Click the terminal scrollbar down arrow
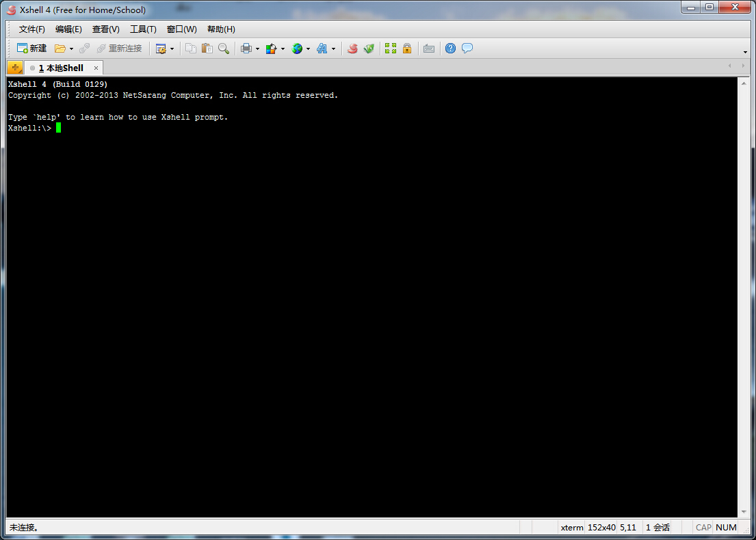The image size is (756, 540). (x=745, y=511)
